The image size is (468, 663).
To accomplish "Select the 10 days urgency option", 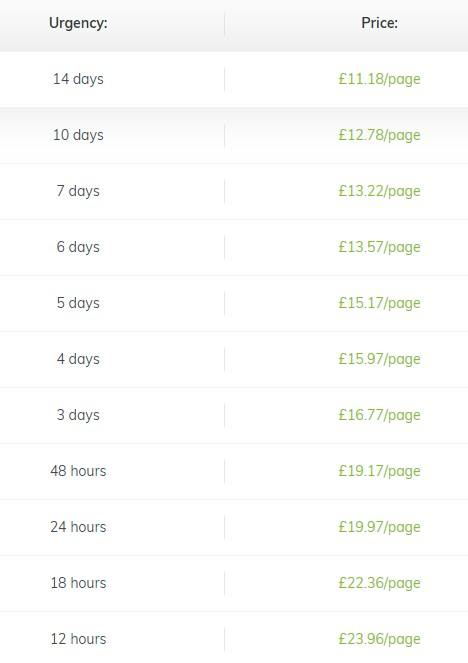I will pyautogui.click(x=234, y=135).
